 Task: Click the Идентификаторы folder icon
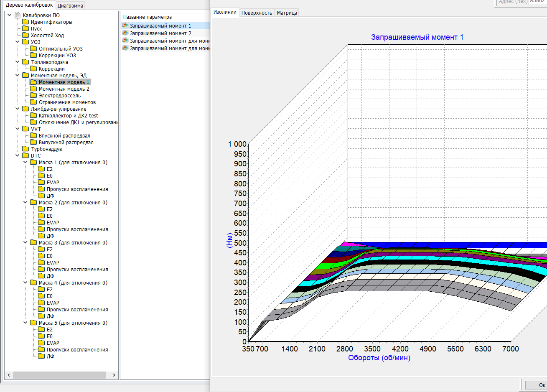(25, 22)
